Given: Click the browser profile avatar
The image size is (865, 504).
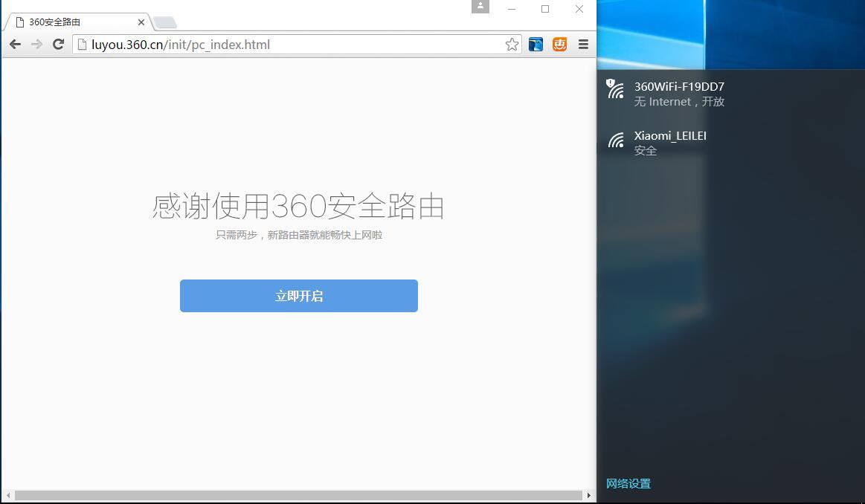Looking at the screenshot, I should tap(480, 6).
